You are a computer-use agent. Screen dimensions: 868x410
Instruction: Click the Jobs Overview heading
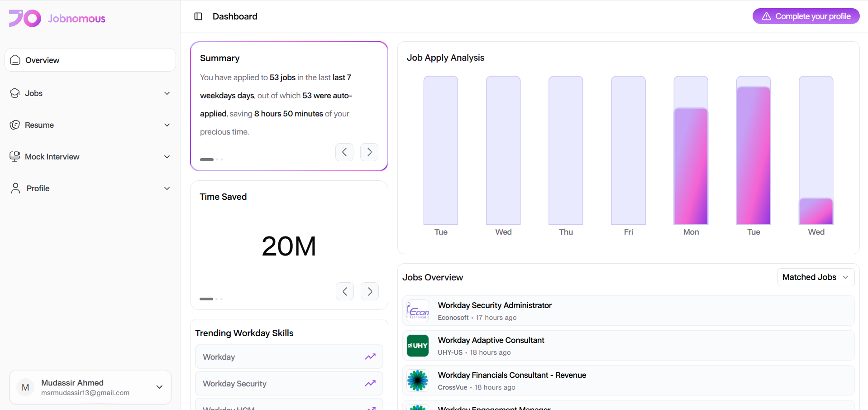[x=433, y=277]
